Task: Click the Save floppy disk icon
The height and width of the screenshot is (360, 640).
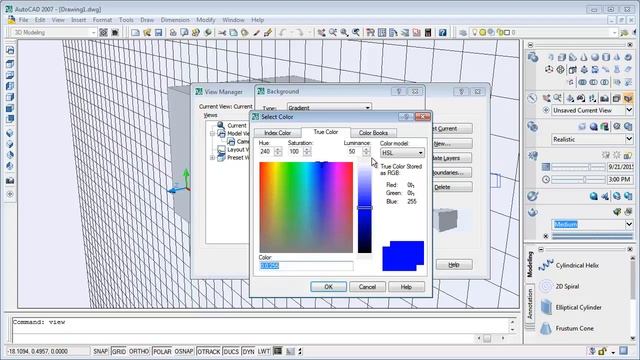Action: [158, 33]
